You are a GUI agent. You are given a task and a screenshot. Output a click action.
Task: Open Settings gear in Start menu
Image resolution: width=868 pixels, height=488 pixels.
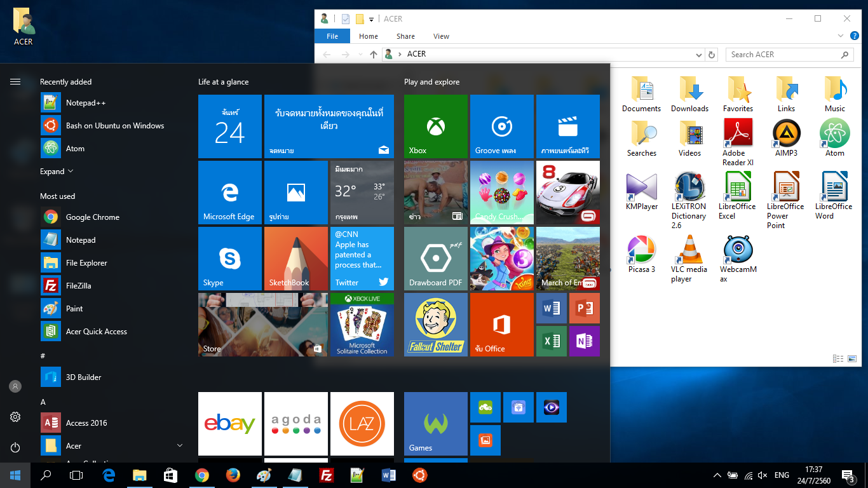15,417
